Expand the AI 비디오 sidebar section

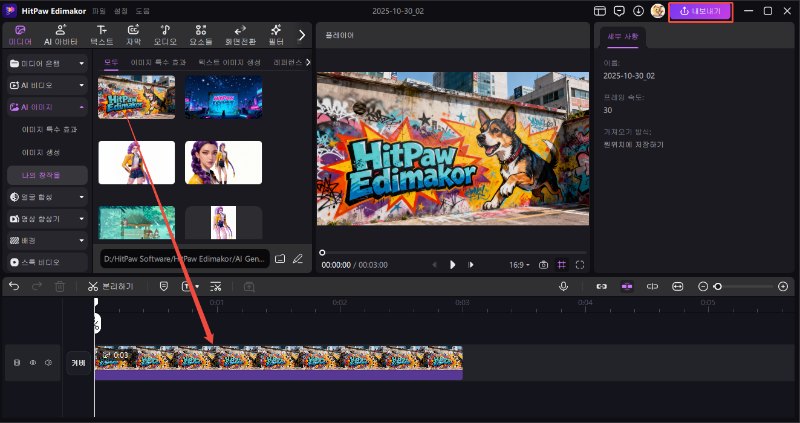pyautogui.click(x=46, y=85)
